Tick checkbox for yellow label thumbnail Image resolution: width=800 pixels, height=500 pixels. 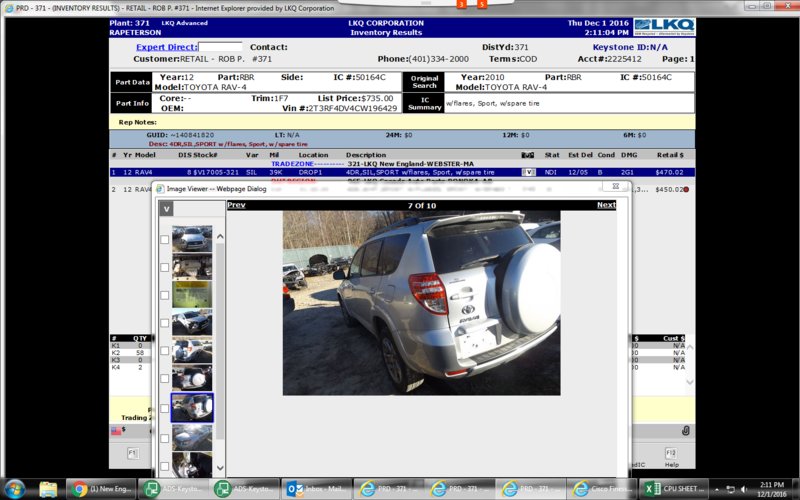164,295
